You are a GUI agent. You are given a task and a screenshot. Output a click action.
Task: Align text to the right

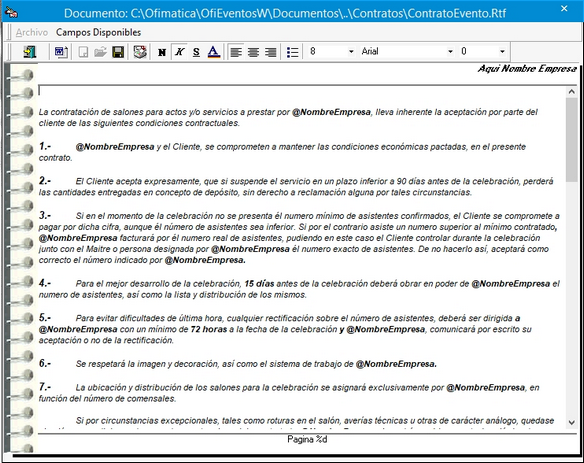[270, 52]
